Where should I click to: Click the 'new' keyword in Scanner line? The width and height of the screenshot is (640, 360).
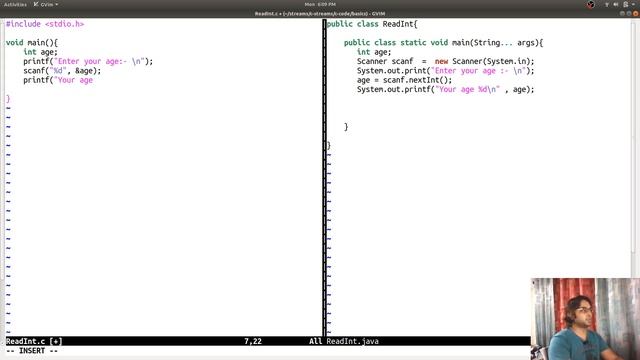tap(441, 61)
